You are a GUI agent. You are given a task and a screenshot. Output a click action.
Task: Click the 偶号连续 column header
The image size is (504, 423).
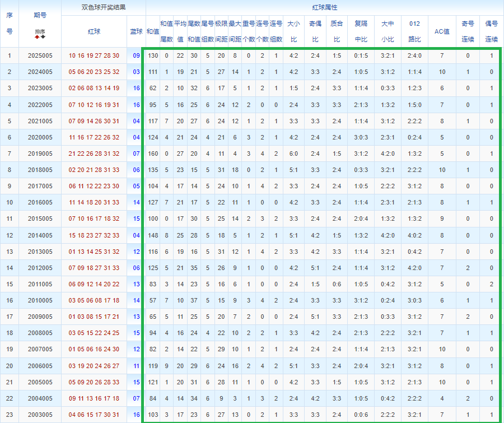click(x=491, y=31)
